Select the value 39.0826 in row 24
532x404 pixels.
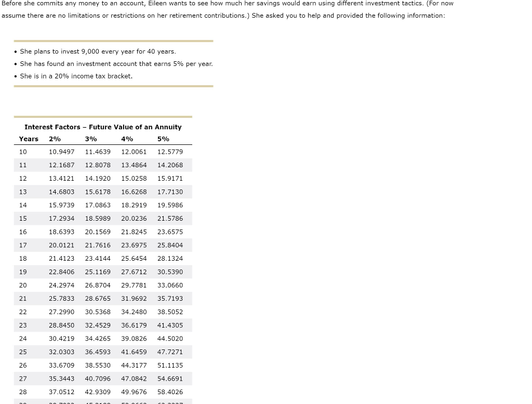pos(134,339)
